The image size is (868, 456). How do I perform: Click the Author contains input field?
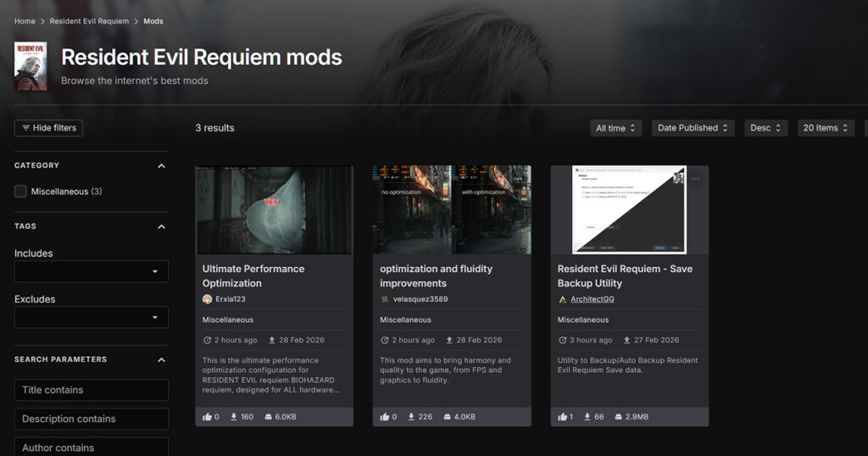pyautogui.click(x=92, y=448)
